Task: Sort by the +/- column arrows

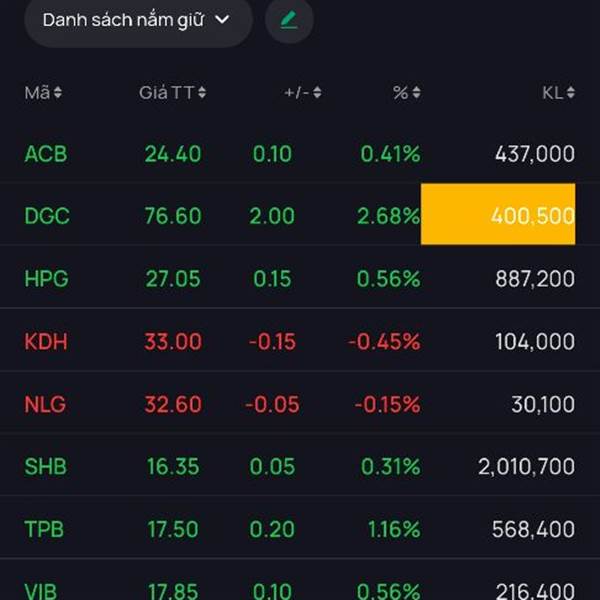Action: (x=317, y=93)
